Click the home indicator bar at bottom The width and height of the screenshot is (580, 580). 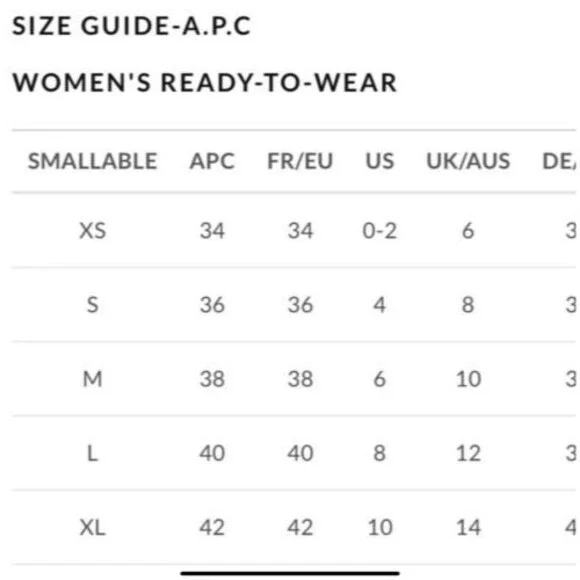coord(290,573)
